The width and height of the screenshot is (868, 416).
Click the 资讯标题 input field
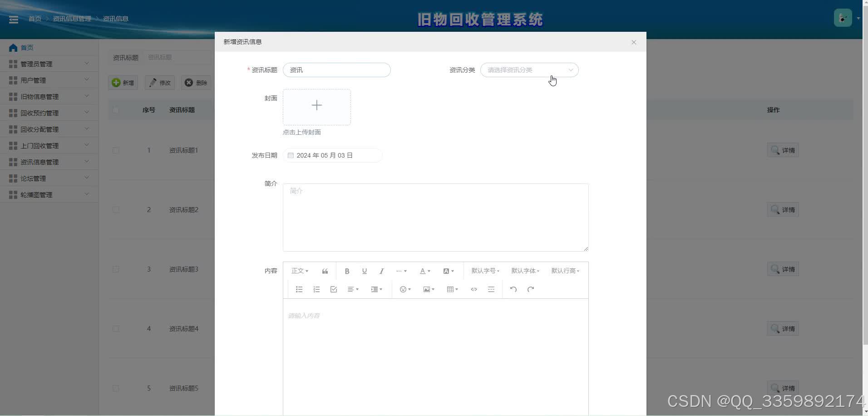point(336,70)
